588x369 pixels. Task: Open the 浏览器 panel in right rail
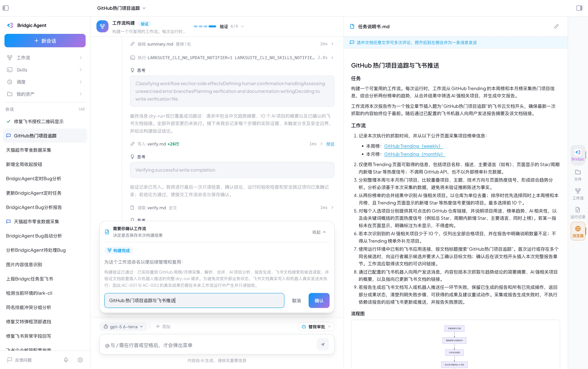578,231
